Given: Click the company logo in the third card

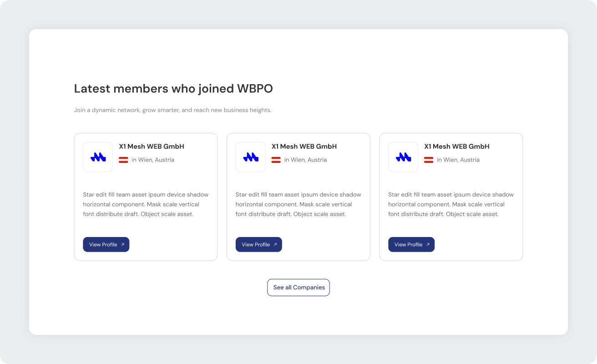Looking at the screenshot, I should point(403,157).
